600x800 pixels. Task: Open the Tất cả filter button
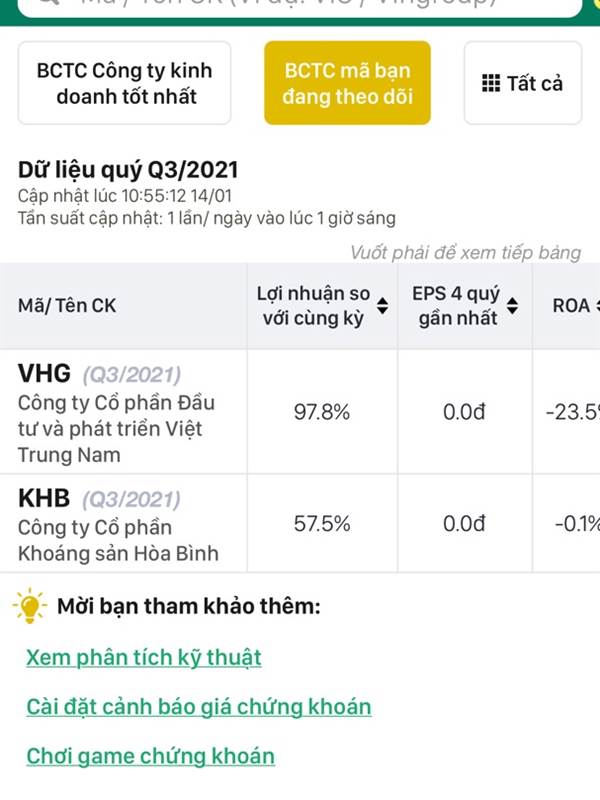coord(523,83)
